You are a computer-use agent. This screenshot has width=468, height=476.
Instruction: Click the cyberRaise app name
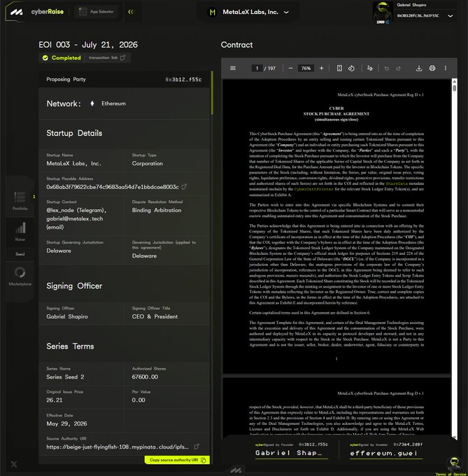point(48,12)
